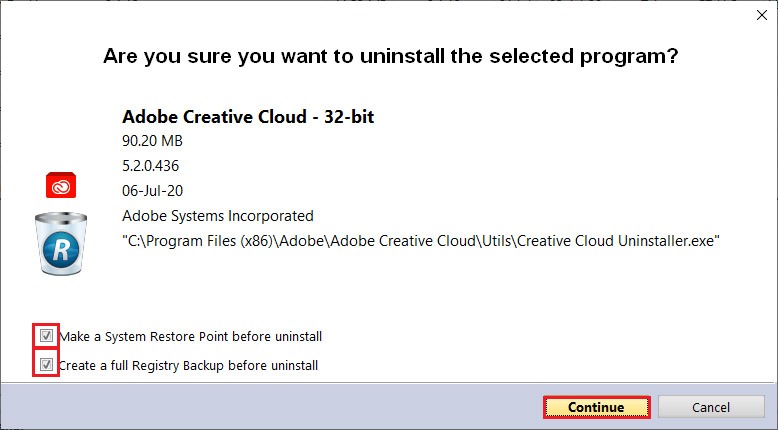Click the publisher Adobe Systems Incorporated

pos(218,216)
